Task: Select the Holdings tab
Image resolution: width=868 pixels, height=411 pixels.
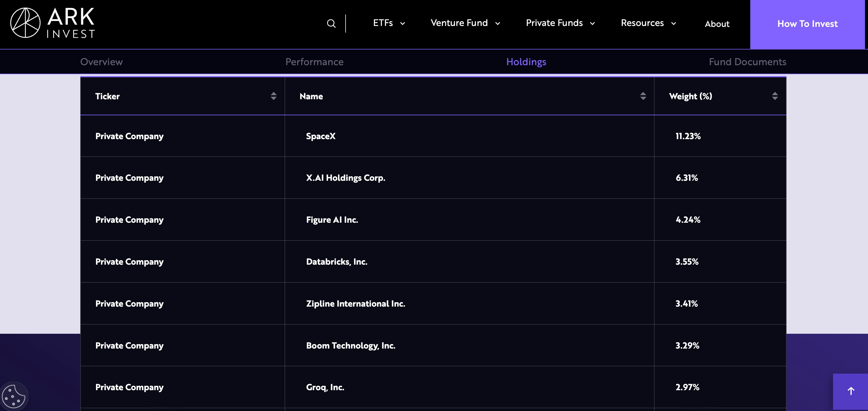Action: point(526,62)
